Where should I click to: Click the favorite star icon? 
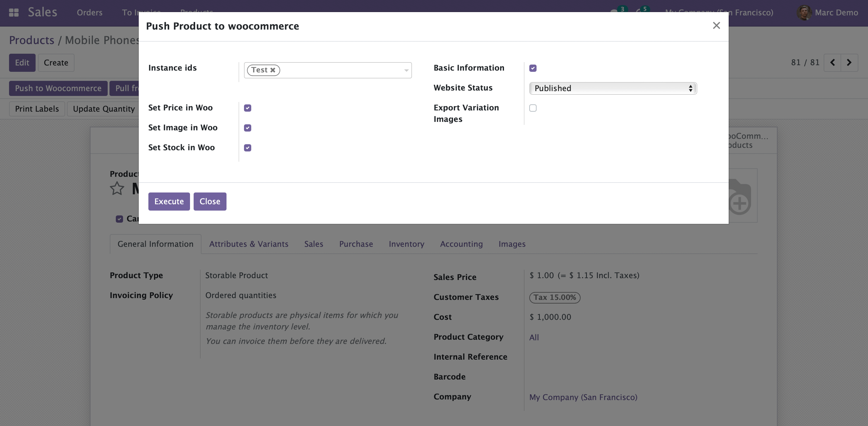(x=117, y=188)
